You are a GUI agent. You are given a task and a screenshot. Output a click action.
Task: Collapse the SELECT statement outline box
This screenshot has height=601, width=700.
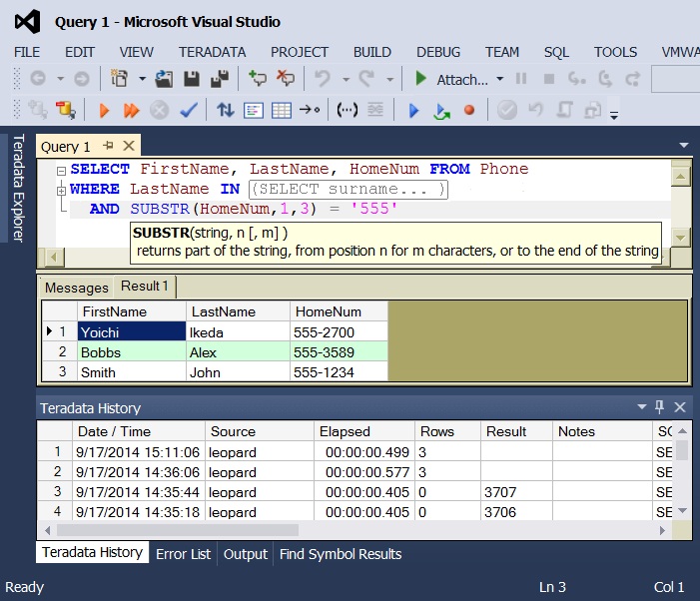61,171
